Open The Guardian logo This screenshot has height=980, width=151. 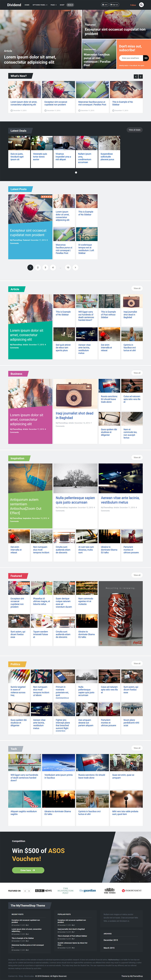pyautogui.click(x=87, y=891)
